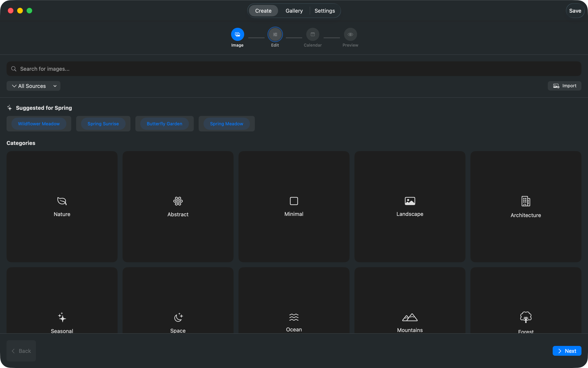Open the Abstract category icon
This screenshot has height=368, width=588.
pyautogui.click(x=178, y=201)
